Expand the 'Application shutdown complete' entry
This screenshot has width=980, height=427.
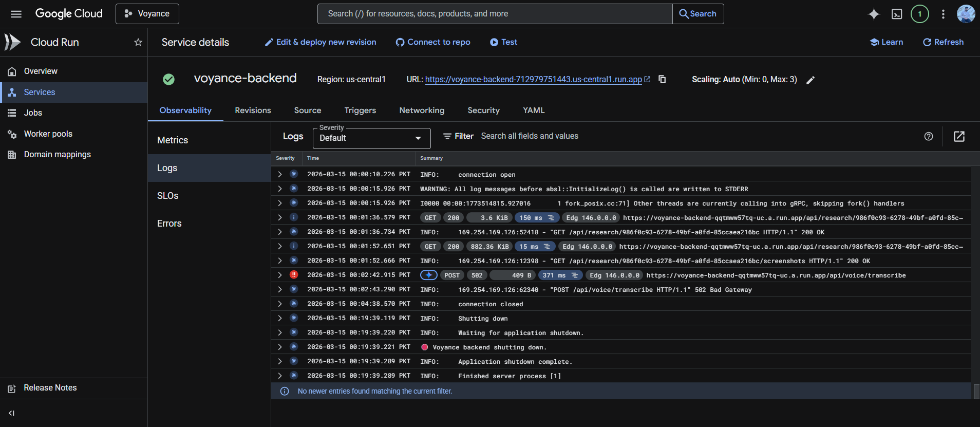(x=280, y=361)
